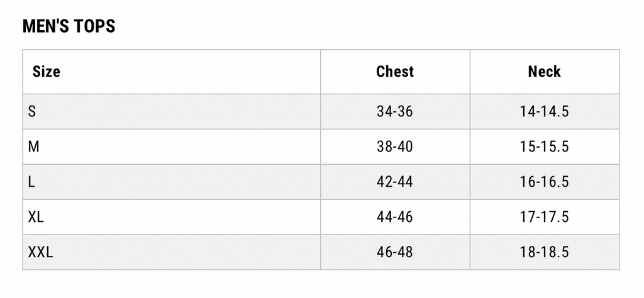644x298 pixels.
Task: Select neck value 17-17.5
Action: pos(545,217)
